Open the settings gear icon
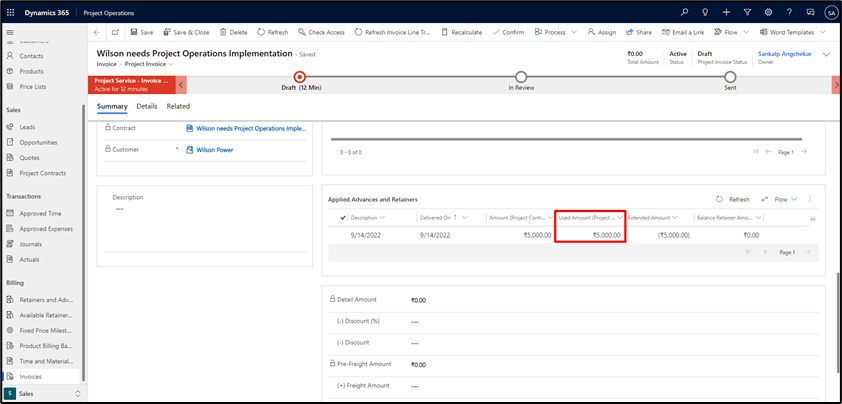This screenshot has width=842, height=404. tap(768, 12)
